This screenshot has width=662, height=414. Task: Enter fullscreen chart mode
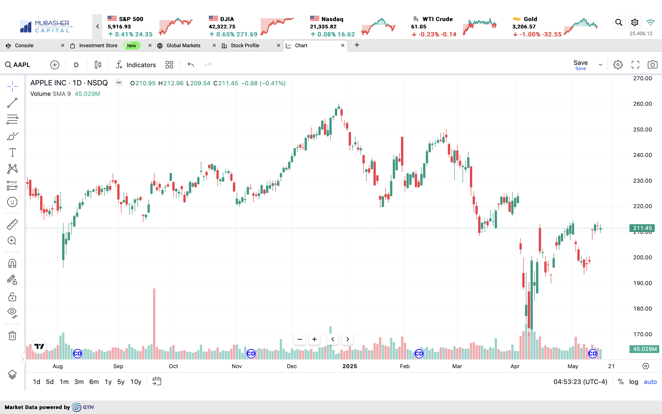[635, 65]
